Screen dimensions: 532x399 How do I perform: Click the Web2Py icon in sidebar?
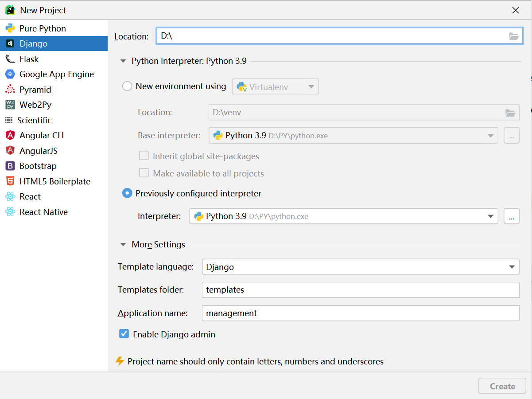click(10, 105)
